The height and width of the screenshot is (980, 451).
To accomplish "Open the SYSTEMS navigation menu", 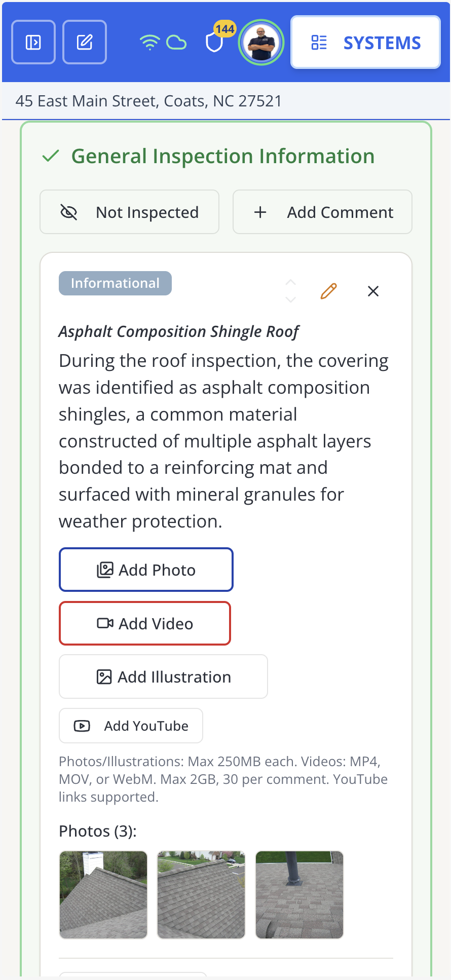I will click(382, 43).
